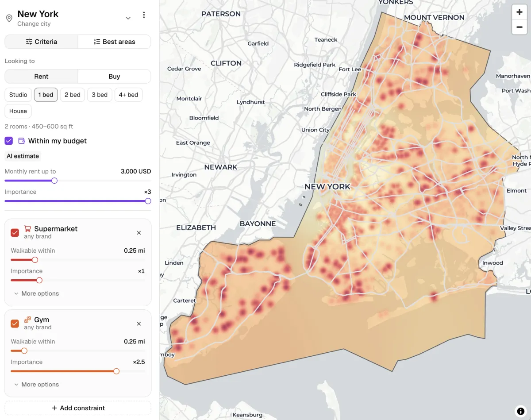Choose the House chip
The height and width of the screenshot is (420, 531).
pos(18,111)
